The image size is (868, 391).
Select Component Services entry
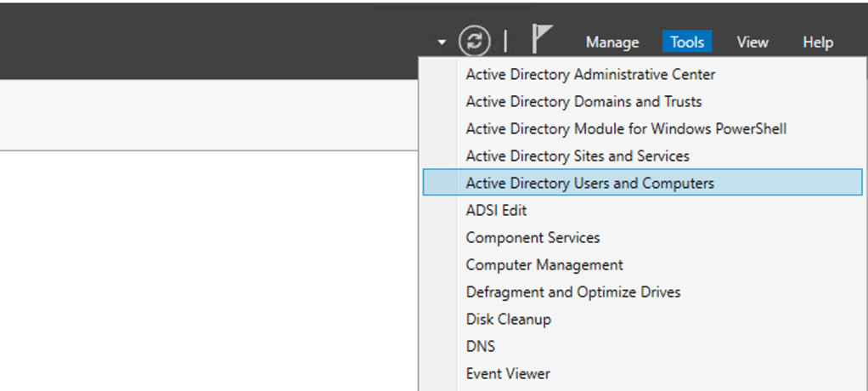(533, 238)
